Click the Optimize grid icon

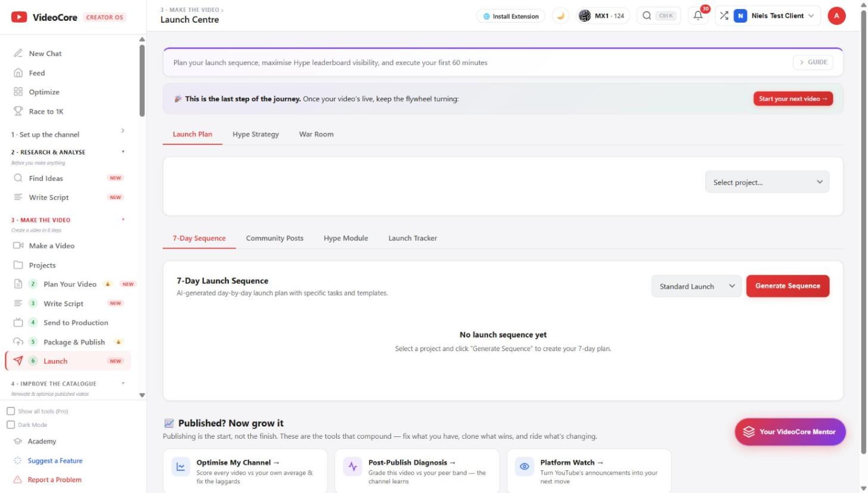tap(18, 92)
